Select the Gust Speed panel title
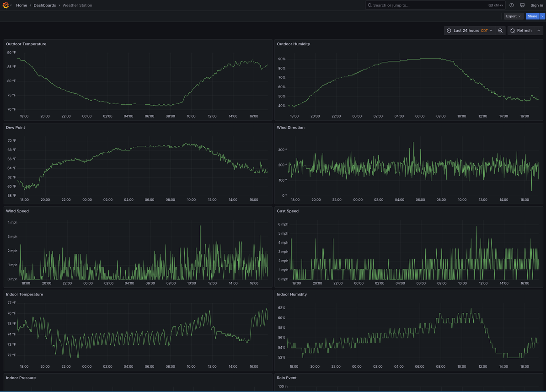 tap(288, 211)
